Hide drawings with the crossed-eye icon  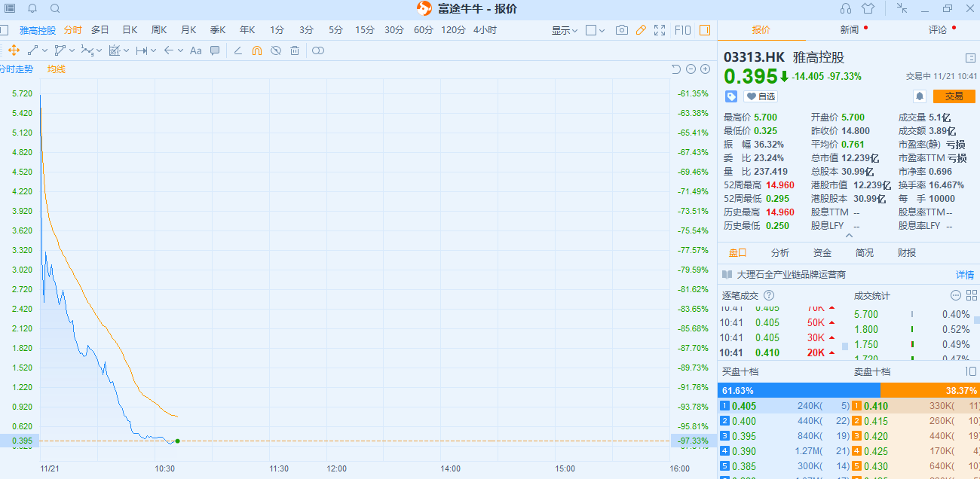tap(276, 50)
